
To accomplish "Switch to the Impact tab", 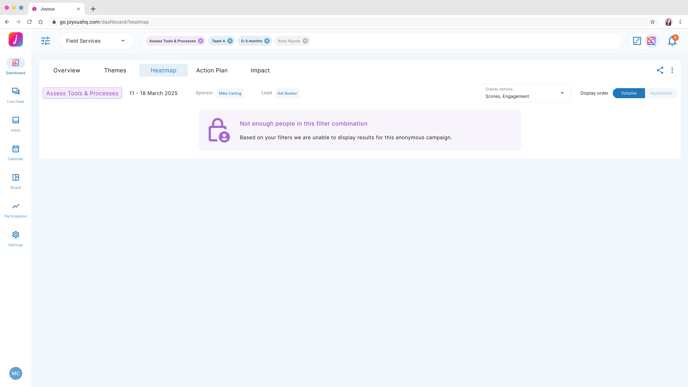I will click(260, 70).
